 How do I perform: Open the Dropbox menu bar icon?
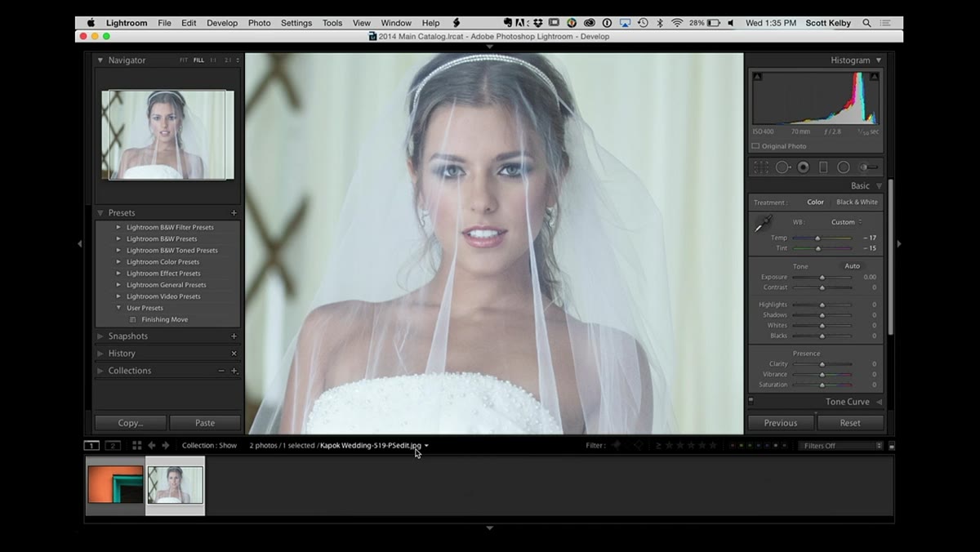pos(538,23)
